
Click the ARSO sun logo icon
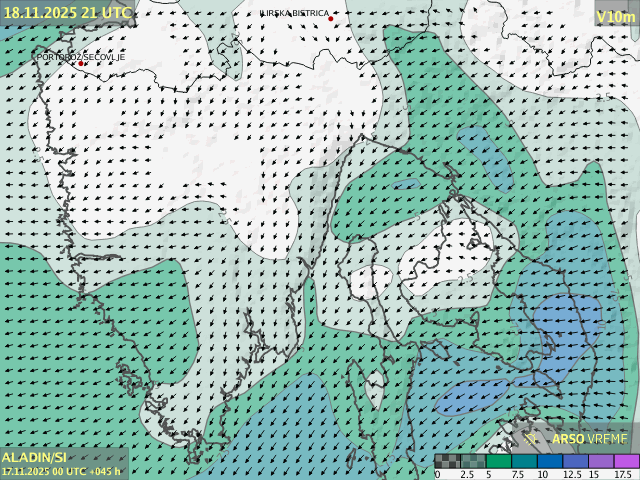[532, 438]
